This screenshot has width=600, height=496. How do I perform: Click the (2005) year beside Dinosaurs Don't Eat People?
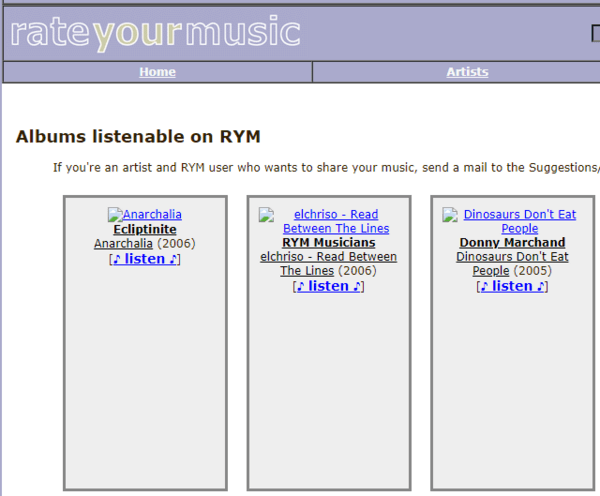[x=532, y=271]
